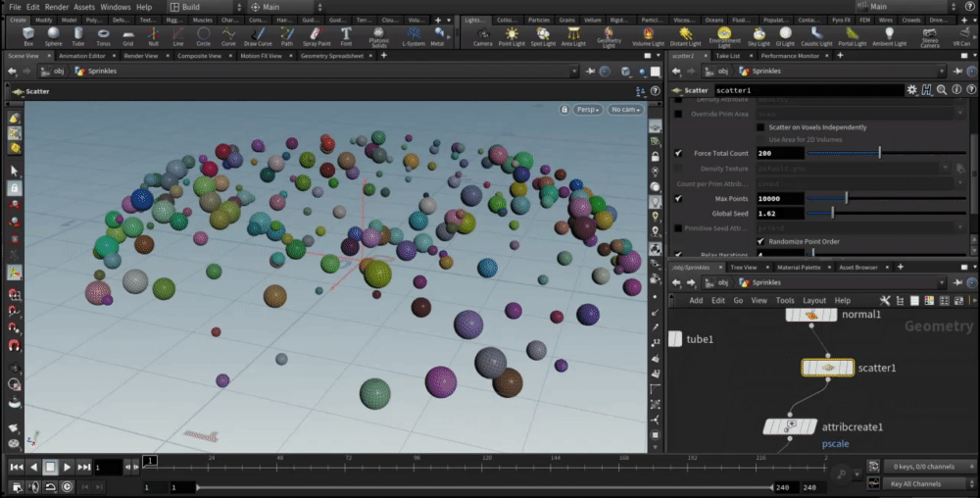Enable Override Prim Area checkbox
The height and width of the screenshot is (498, 980).
678,115
